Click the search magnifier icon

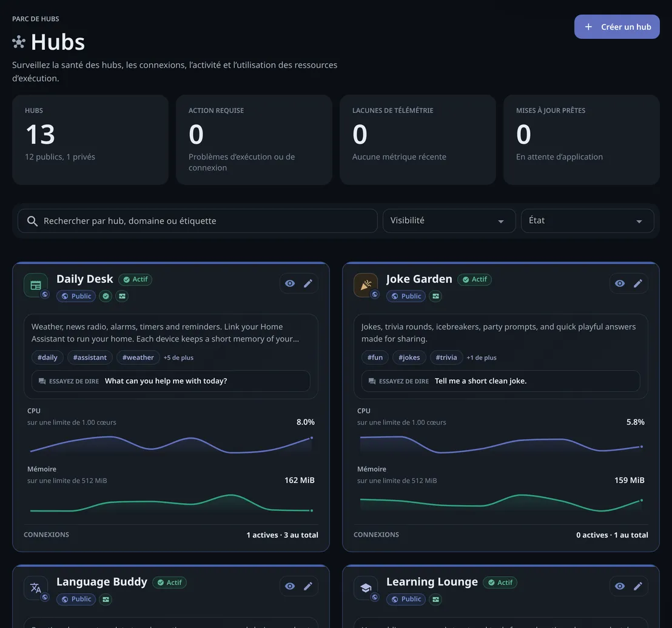tap(32, 221)
